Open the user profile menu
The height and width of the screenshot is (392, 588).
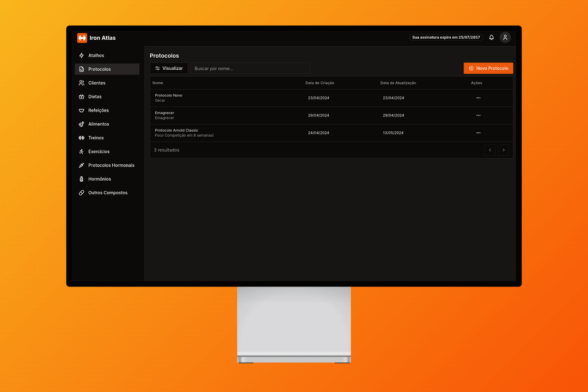pos(505,37)
